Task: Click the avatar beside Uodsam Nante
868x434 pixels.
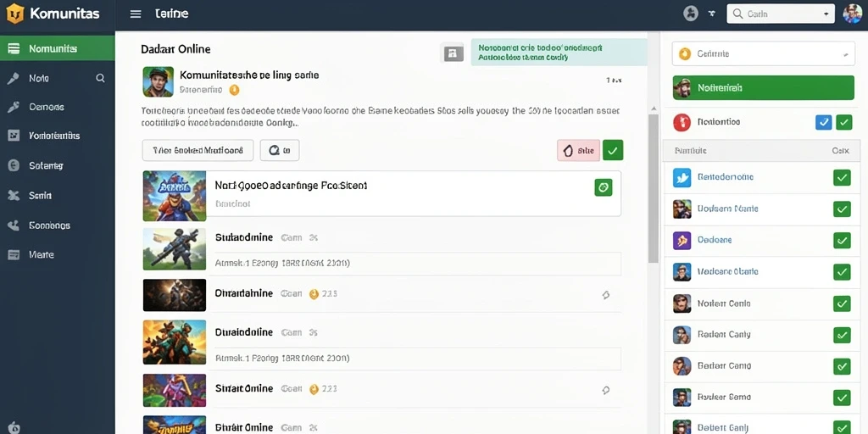Action: (682, 209)
